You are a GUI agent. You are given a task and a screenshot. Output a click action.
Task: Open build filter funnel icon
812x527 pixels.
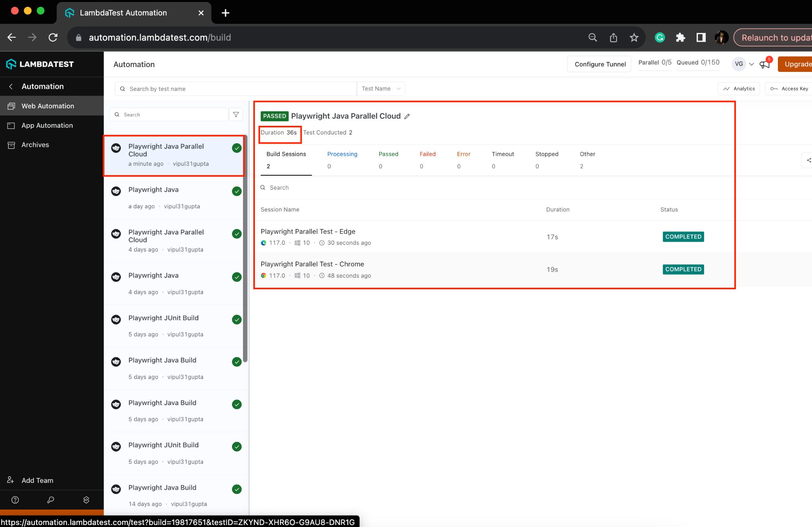pos(236,115)
